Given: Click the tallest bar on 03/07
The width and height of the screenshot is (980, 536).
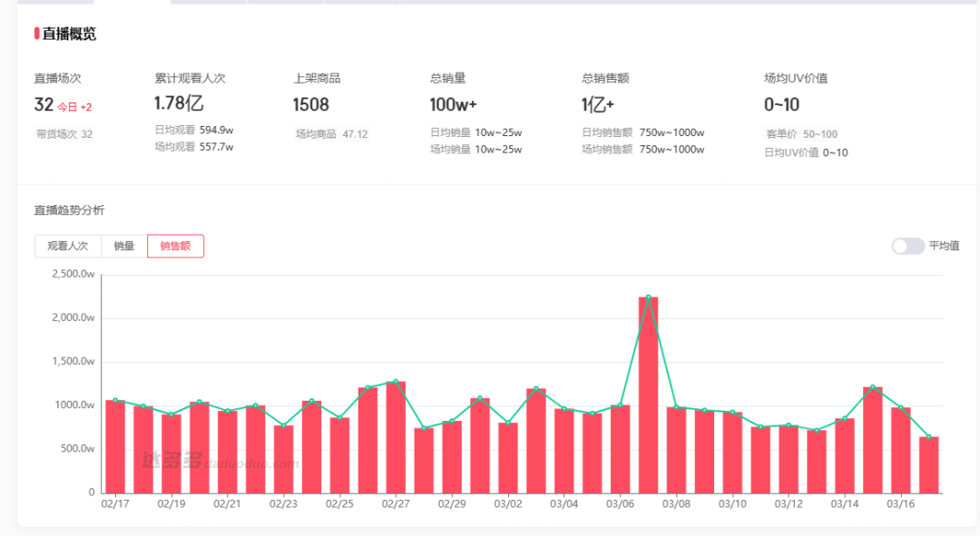Looking at the screenshot, I should coord(648,395).
